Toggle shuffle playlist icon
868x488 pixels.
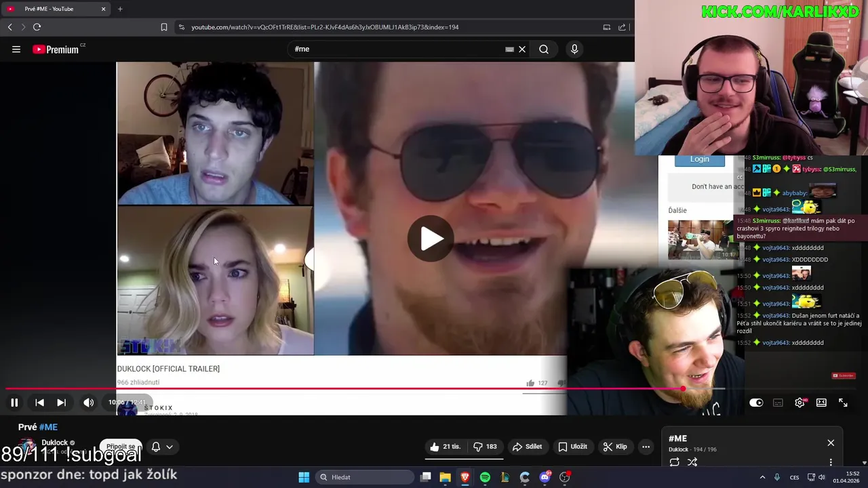[692, 462]
